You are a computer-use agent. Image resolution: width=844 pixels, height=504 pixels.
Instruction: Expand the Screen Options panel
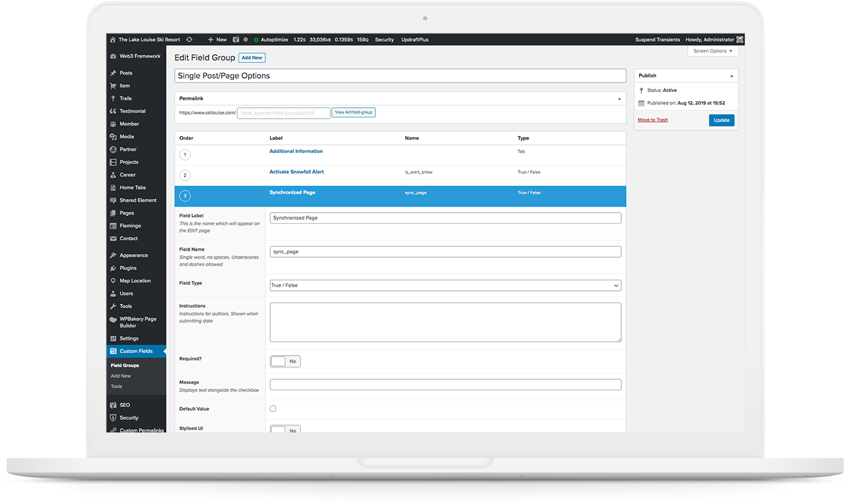click(x=713, y=51)
